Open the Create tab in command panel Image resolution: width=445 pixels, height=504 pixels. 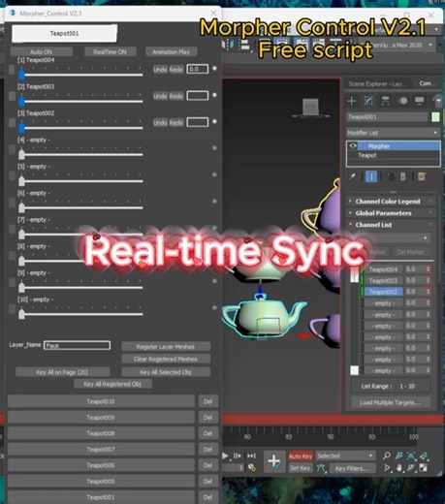(x=352, y=101)
